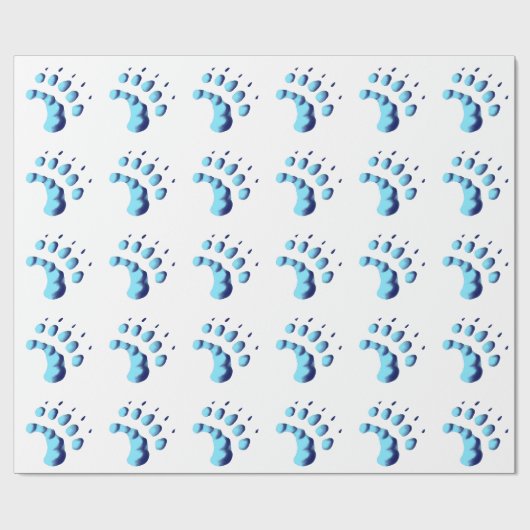Image resolution: width=530 pixels, height=530 pixels.
Task: Click the gray background below the sheet
Action: point(265,502)
